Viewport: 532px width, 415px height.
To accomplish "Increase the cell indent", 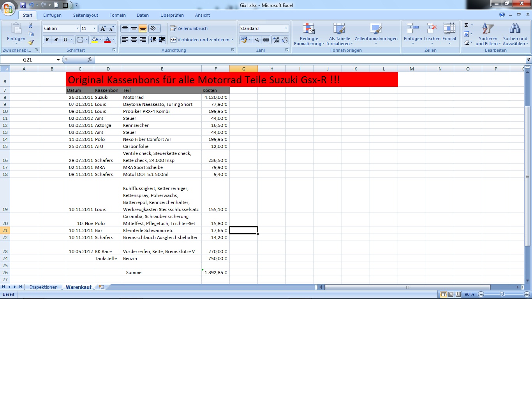I will click(162, 40).
